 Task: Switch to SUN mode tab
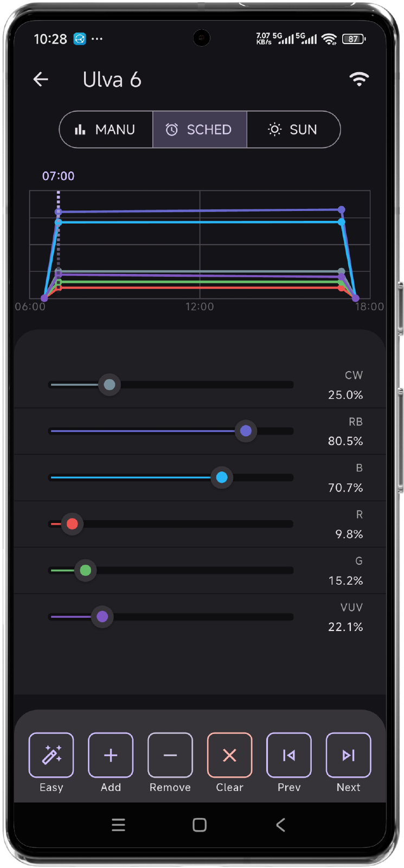coord(293,130)
